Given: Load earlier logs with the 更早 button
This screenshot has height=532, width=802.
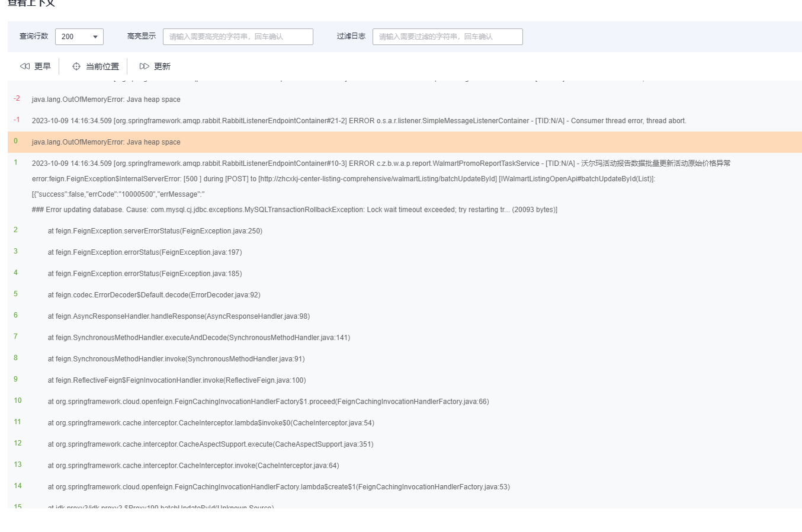Looking at the screenshot, I should pos(36,66).
